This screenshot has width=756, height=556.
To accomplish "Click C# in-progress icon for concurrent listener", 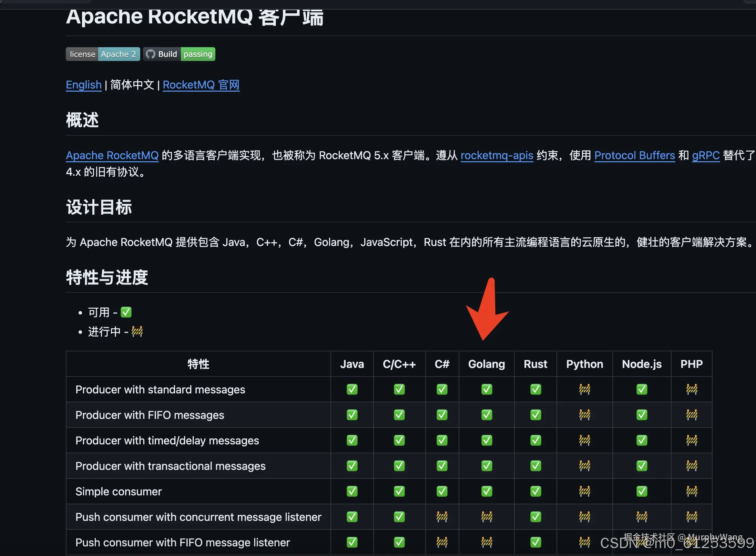I will (x=442, y=517).
